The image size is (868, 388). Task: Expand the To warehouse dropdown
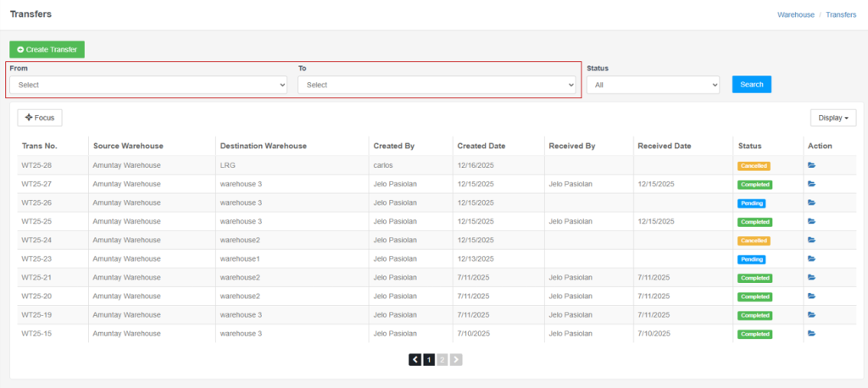click(437, 85)
